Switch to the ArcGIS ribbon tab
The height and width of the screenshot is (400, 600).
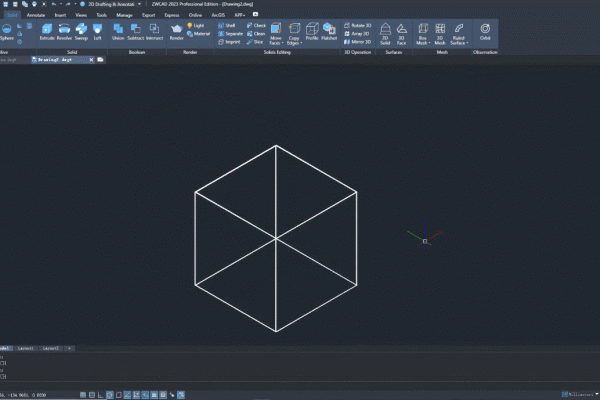218,15
